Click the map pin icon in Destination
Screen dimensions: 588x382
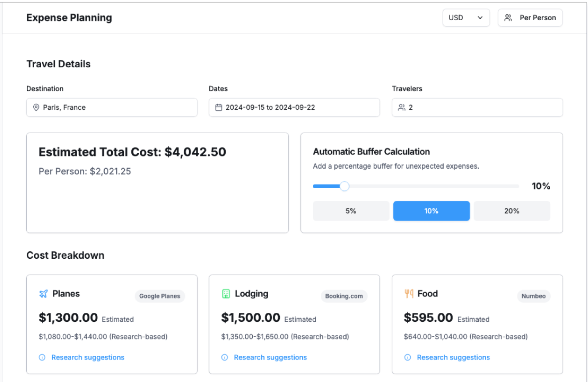point(36,107)
